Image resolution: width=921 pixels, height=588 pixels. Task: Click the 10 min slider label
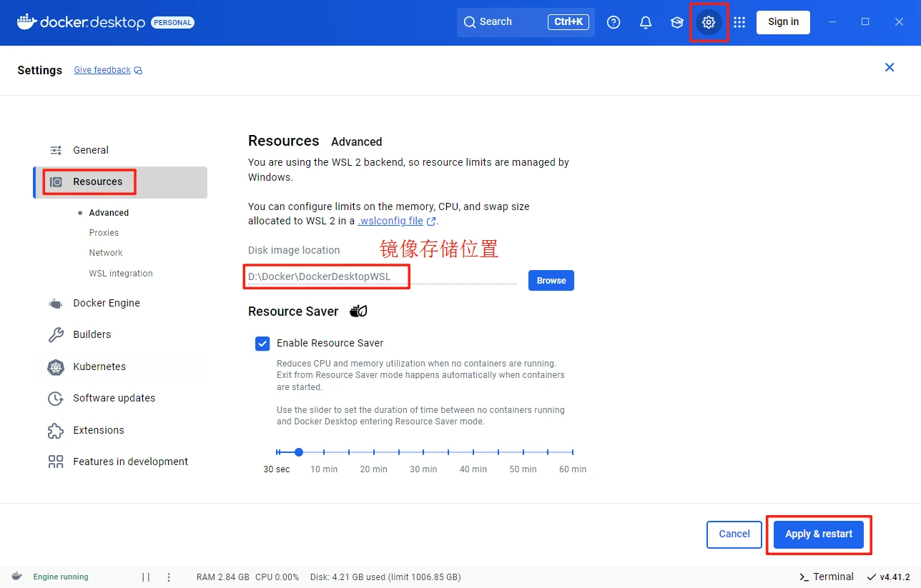click(x=324, y=469)
